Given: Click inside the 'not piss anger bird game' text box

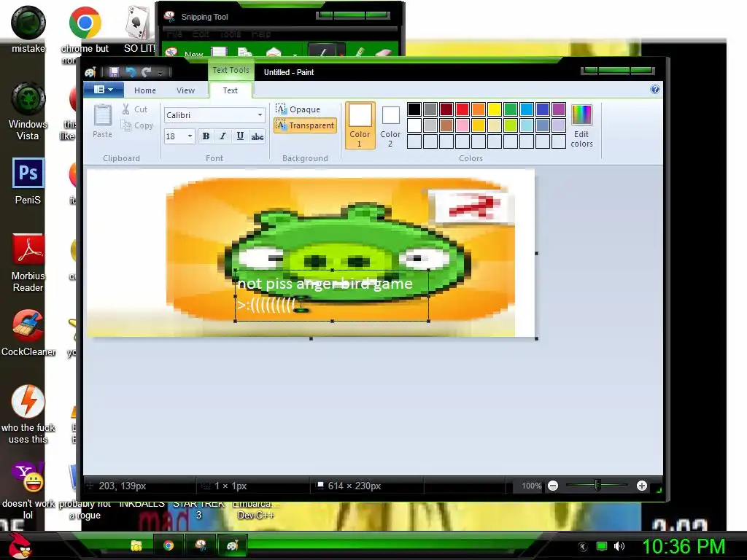Looking at the screenshot, I should tap(332, 295).
